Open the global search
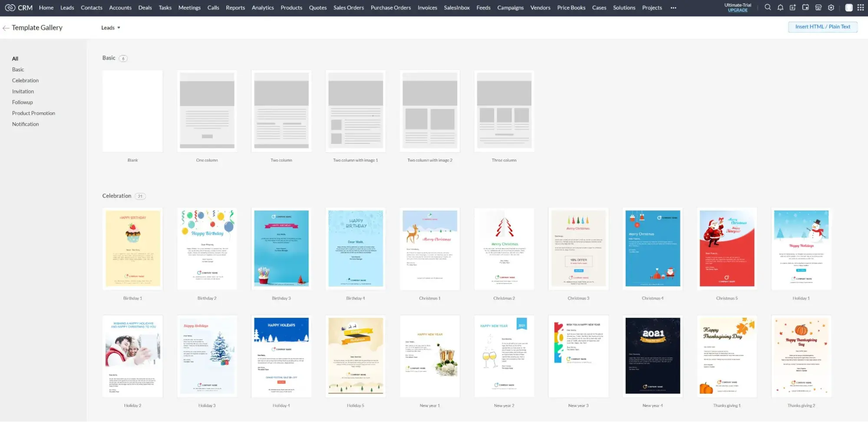868x422 pixels. [768, 7]
